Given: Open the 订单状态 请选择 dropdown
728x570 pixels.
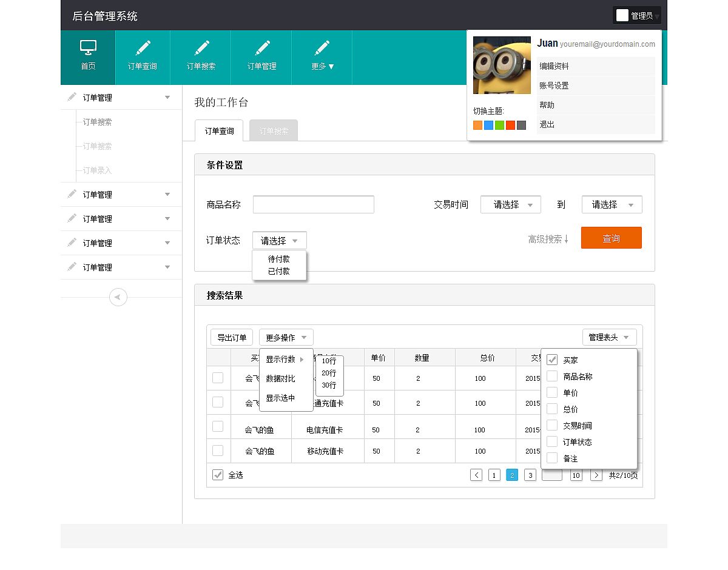Looking at the screenshot, I should click(x=279, y=240).
